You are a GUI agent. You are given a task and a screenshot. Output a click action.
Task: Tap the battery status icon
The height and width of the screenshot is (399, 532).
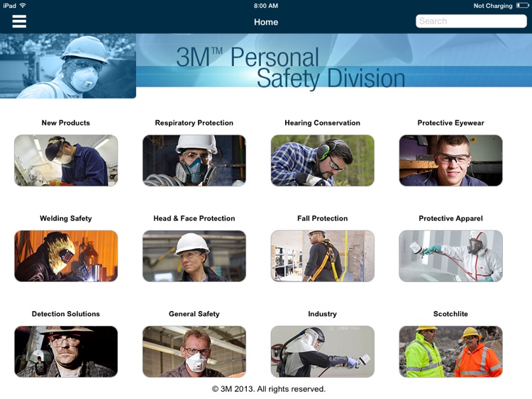pos(522,6)
